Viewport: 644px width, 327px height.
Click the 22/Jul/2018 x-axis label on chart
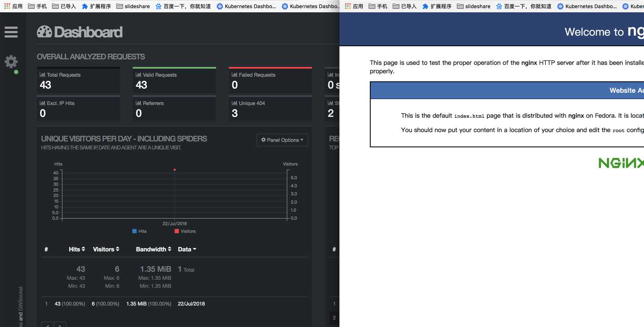[x=175, y=223]
